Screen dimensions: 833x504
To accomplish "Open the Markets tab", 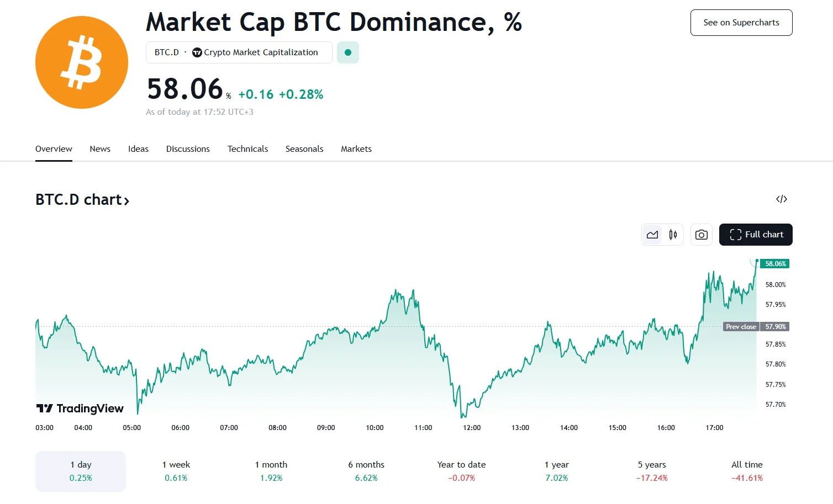I will point(356,149).
